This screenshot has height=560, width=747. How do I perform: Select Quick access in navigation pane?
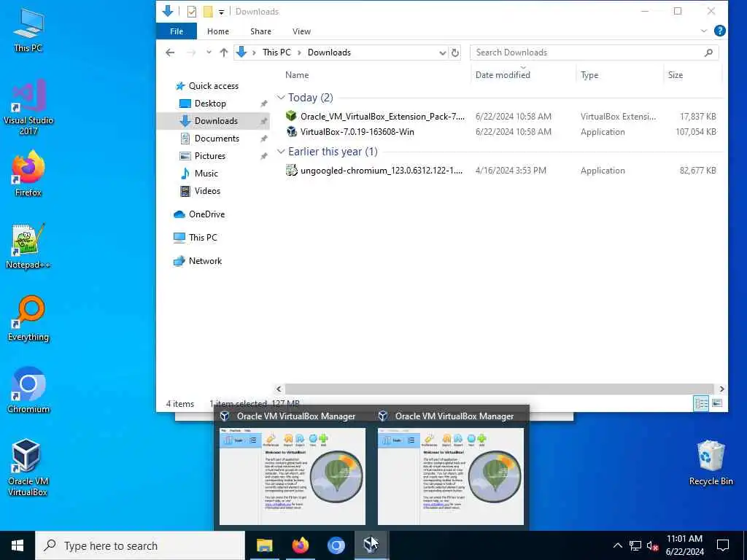tap(214, 86)
